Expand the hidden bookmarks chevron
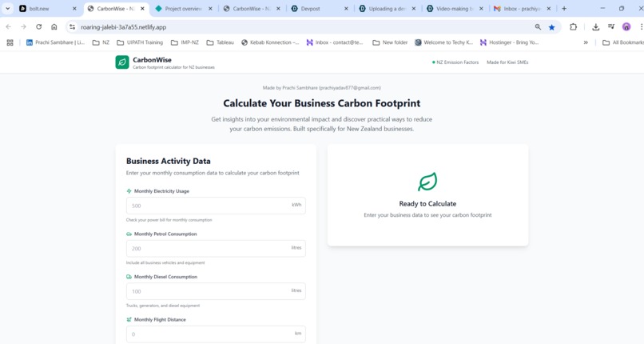Viewport: 644px width, 344px height. (586, 42)
